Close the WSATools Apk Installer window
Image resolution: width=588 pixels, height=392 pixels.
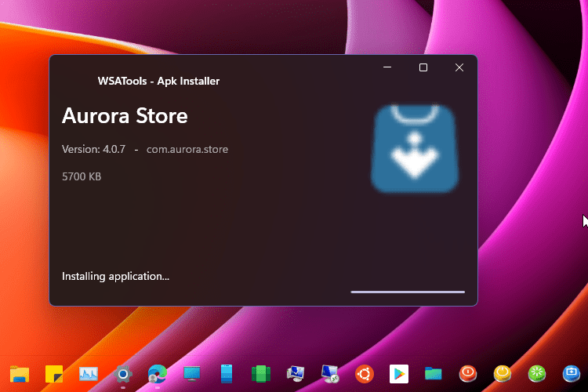pyautogui.click(x=459, y=67)
